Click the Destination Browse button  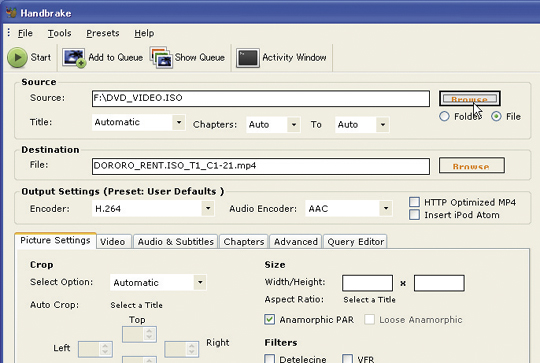point(471,166)
